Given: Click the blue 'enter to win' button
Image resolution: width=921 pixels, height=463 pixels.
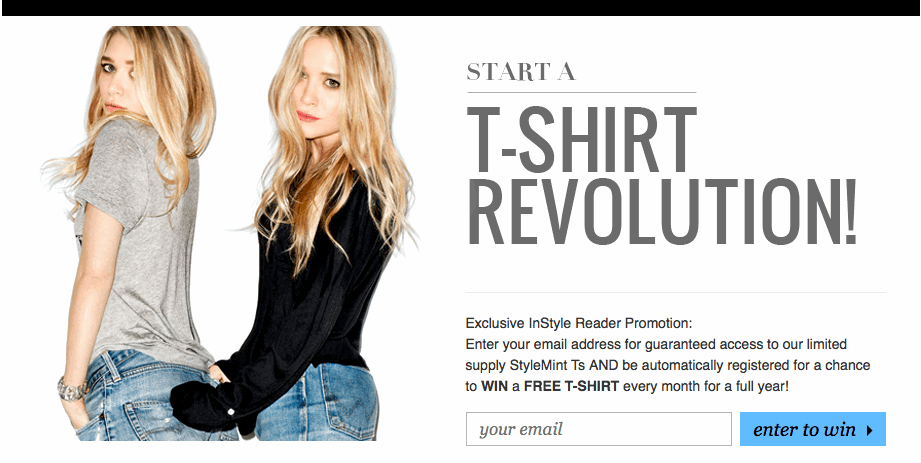Looking at the screenshot, I should tap(813, 429).
